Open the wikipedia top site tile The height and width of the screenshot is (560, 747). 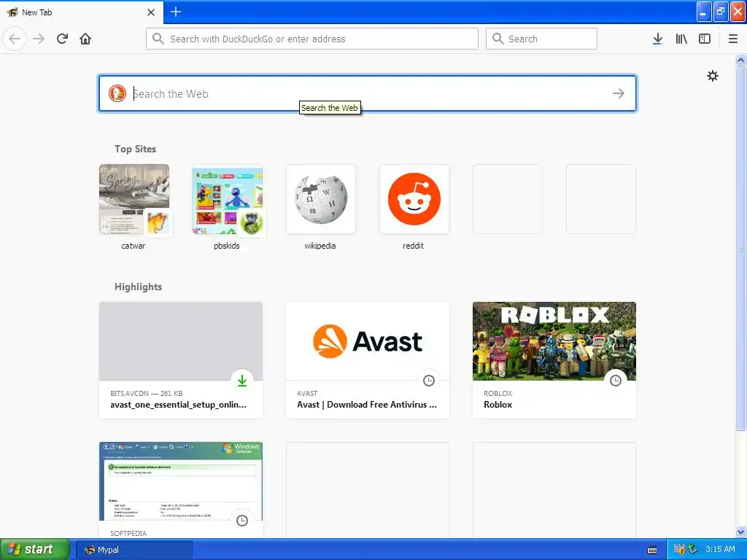pyautogui.click(x=321, y=199)
